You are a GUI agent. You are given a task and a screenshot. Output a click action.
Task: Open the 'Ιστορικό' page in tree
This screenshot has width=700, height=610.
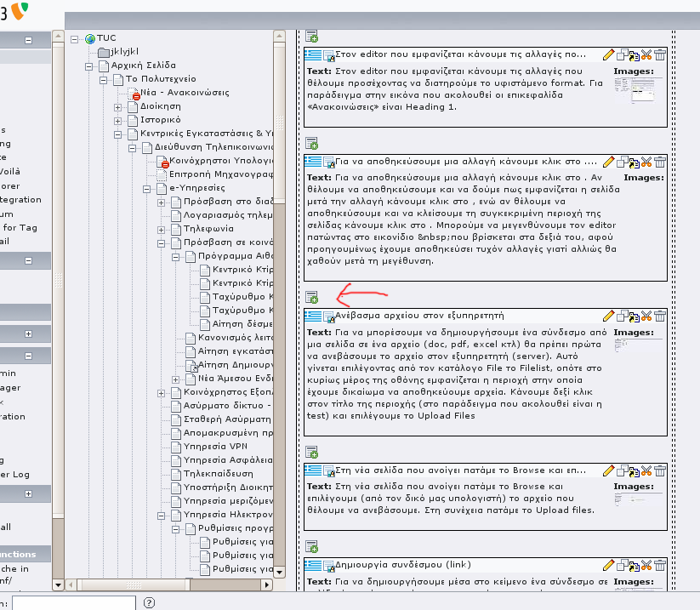(x=153, y=120)
